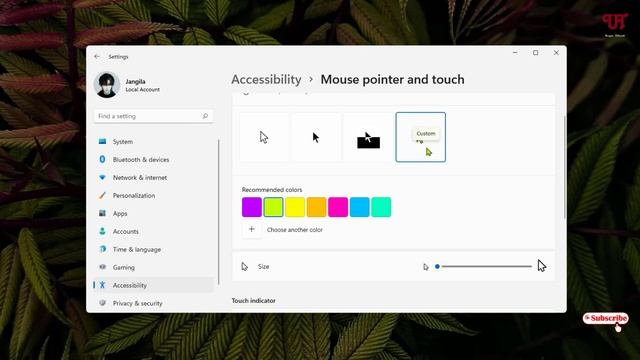Go to Accounts settings

click(153, 231)
